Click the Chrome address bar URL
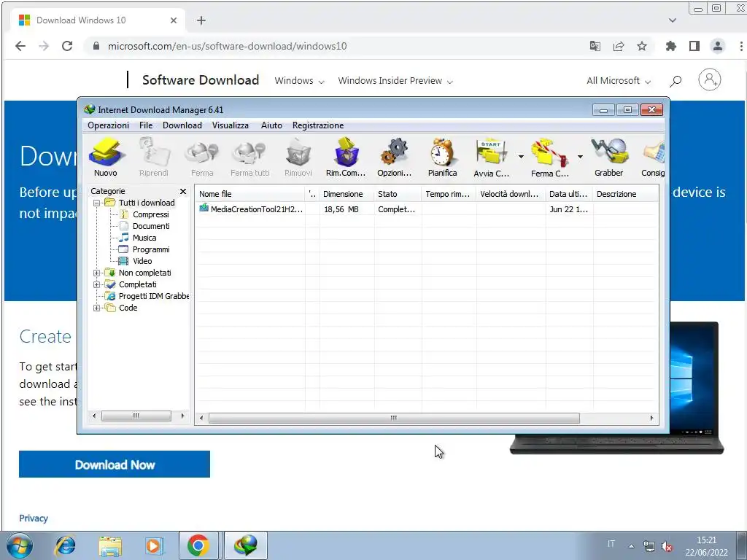 pos(228,46)
